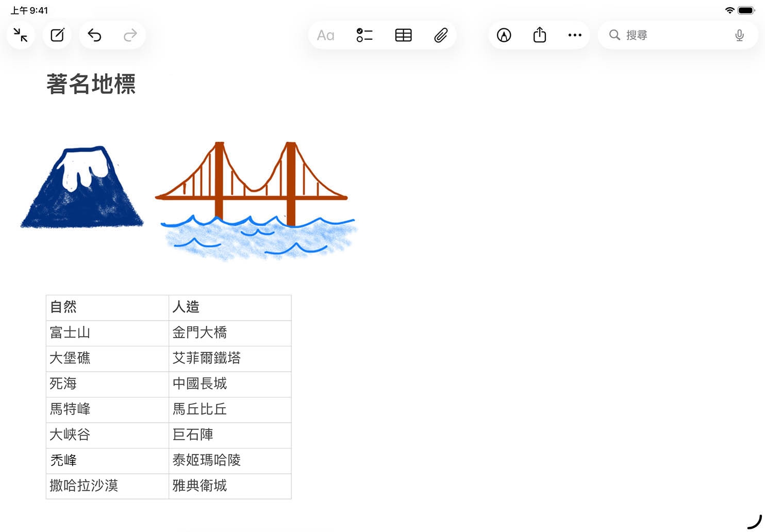765x532 pixels.
Task: Select the 艾菲爾鐵塔 table cell
Action: [230, 358]
